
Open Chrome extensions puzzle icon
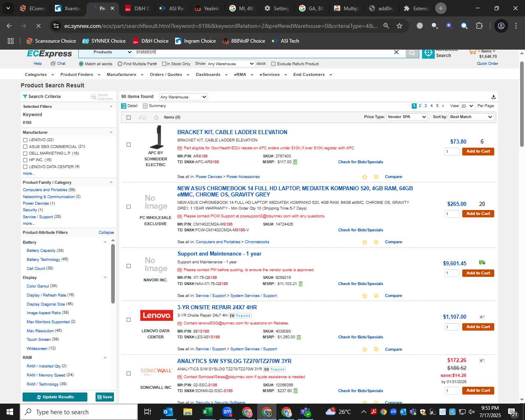pyautogui.click(x=479, y=26)
